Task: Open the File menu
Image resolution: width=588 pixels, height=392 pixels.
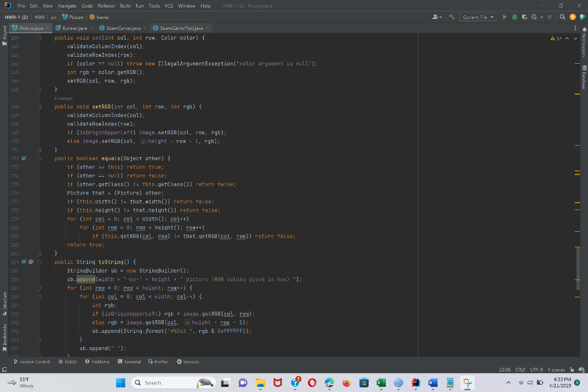Action: [21, 6]
